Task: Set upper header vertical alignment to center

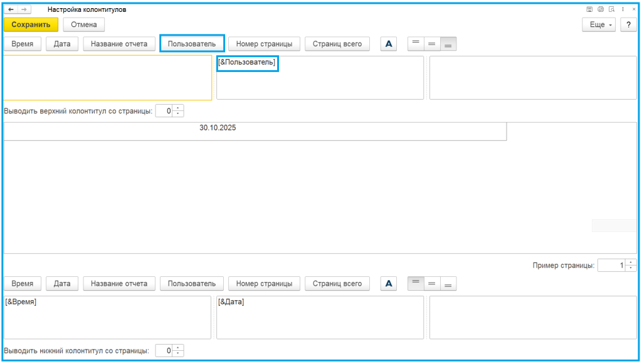Action: click(432, 44)
